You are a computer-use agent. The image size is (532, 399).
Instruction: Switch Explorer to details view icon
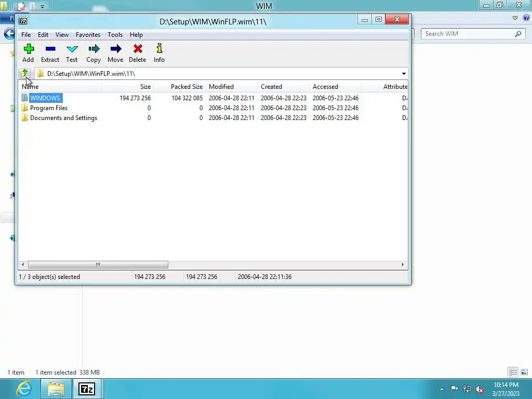click(513, 372)
